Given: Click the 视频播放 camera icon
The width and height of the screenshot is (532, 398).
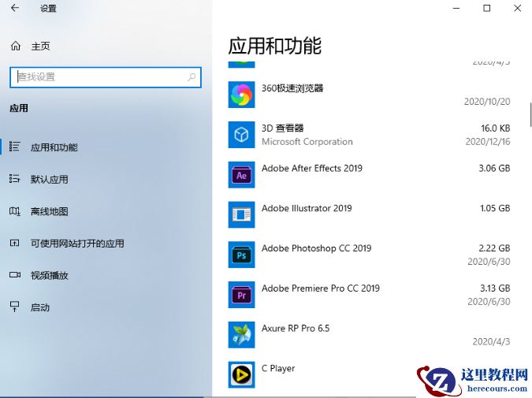Looking at the screenshot, I should (x=15, y=275).
